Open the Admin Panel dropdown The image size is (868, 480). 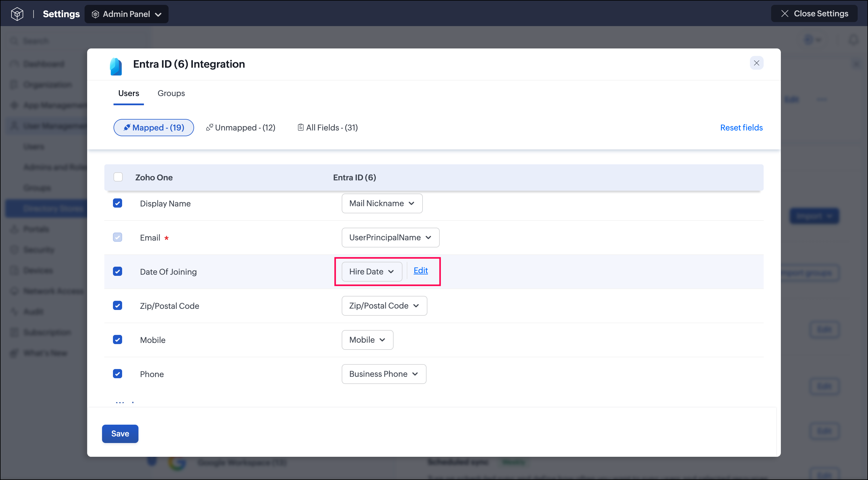(x=126, y=14)
